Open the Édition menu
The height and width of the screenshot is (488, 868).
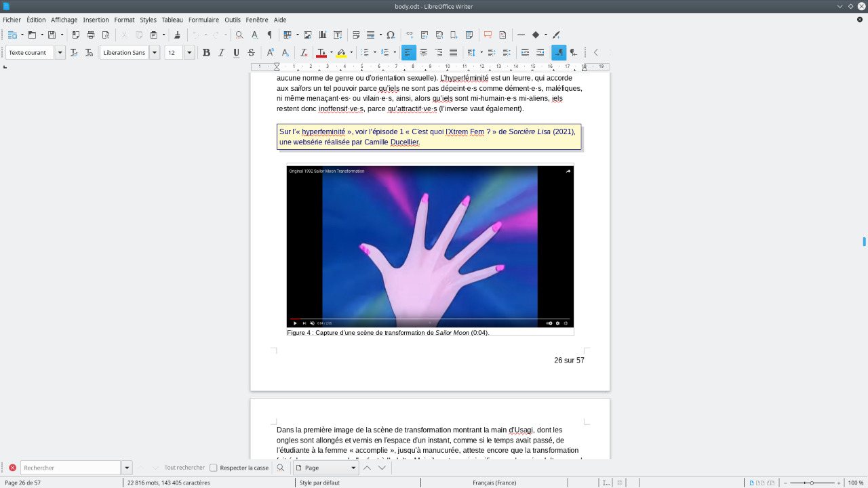[36, 20]
